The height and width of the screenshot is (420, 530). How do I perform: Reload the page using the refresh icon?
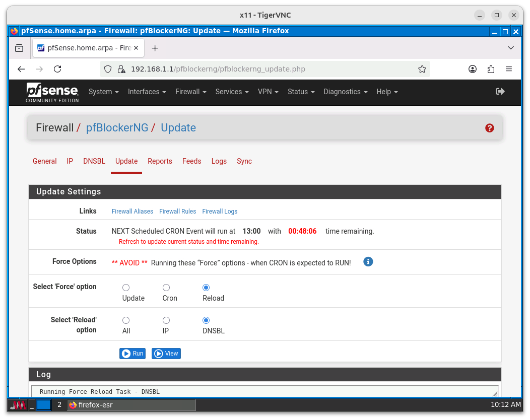pos(57,69)
